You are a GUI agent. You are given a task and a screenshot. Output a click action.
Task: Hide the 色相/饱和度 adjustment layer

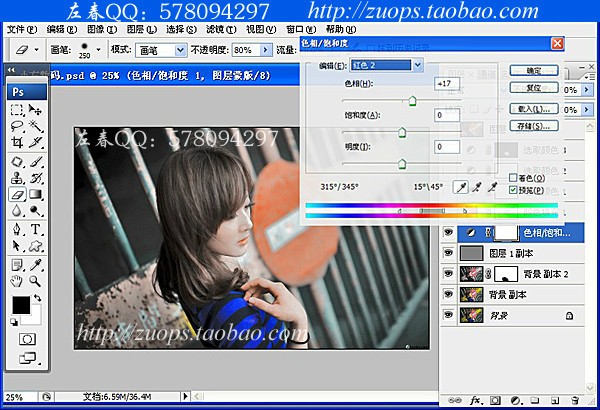pos(448,232)
